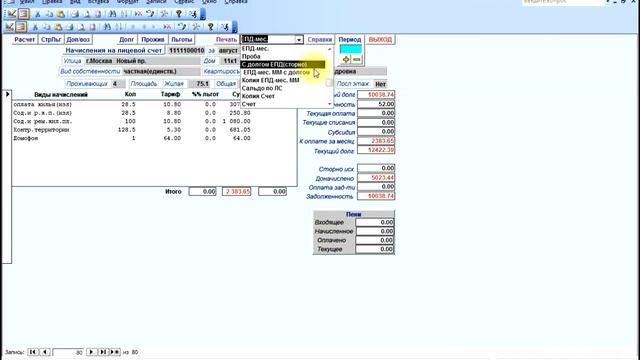Go to first record navigation button
The width and height of the screenshot is (640, 360).
[33, 352]
